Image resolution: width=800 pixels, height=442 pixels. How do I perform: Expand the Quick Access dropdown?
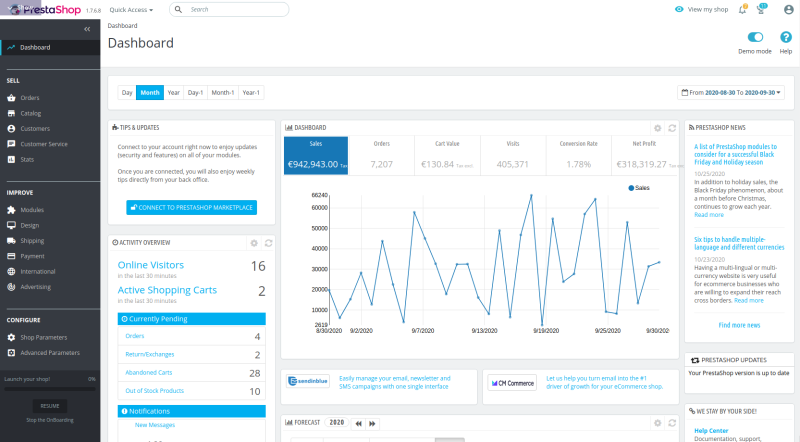(x=131, y=9)
